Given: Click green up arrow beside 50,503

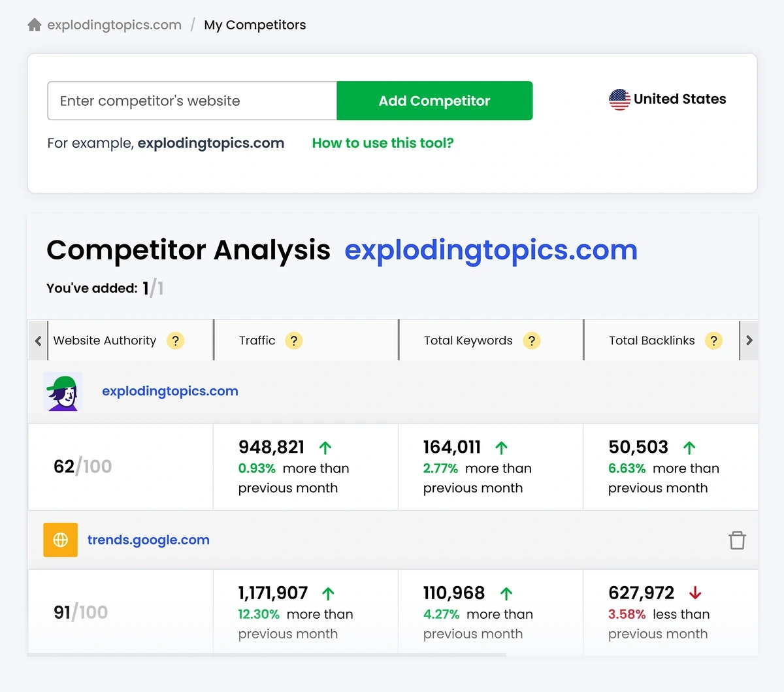Looking at the screenshot, I should click(x=689, y=448).
